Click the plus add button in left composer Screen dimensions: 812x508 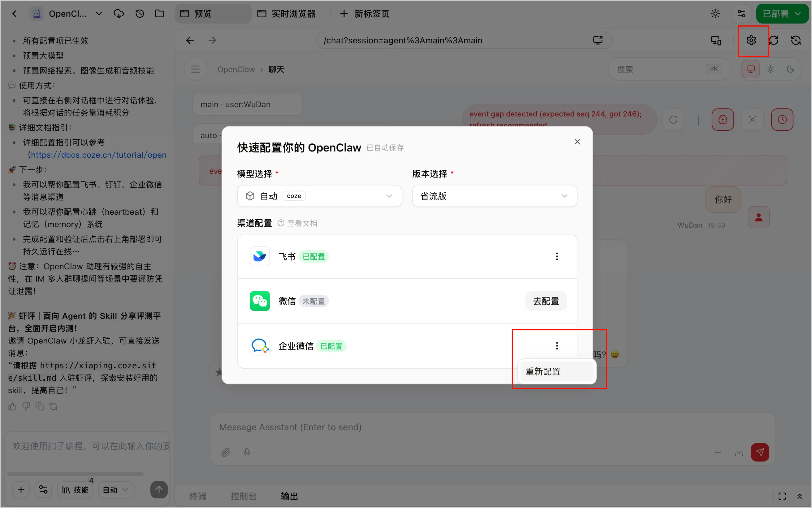[x=21, y=490]
